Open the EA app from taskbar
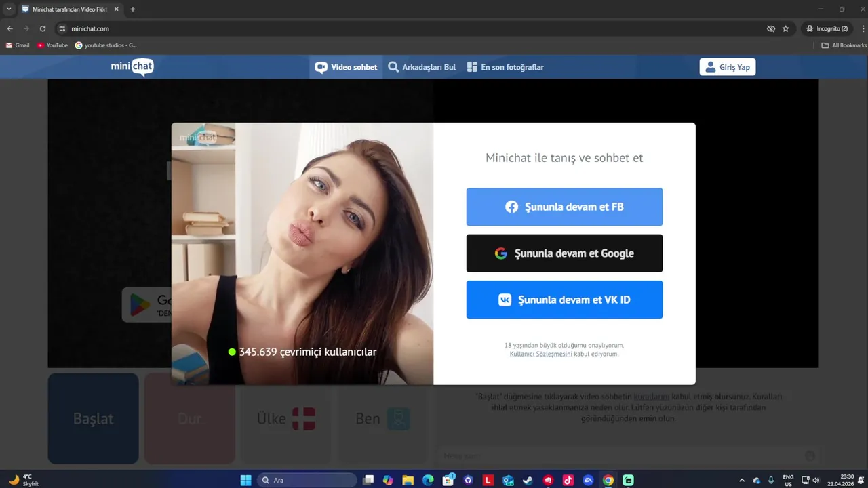The width and height of the screenshot is (868, 488). click(588, 480)
